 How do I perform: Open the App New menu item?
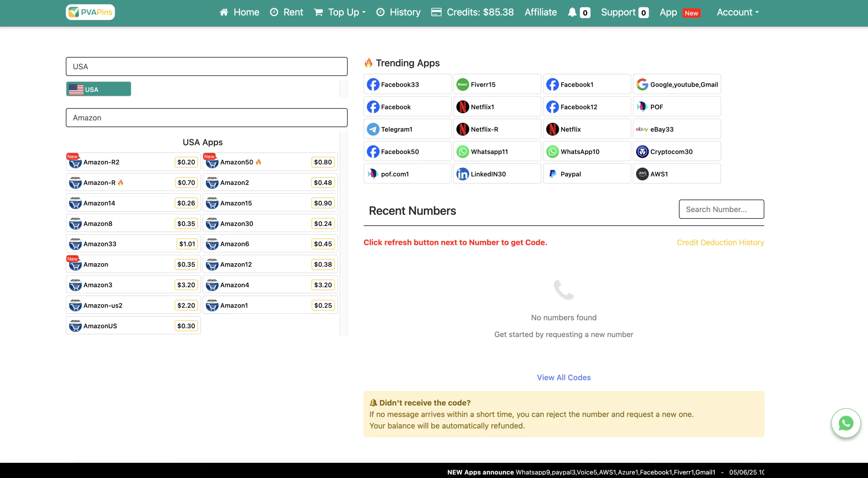(680, 13)
